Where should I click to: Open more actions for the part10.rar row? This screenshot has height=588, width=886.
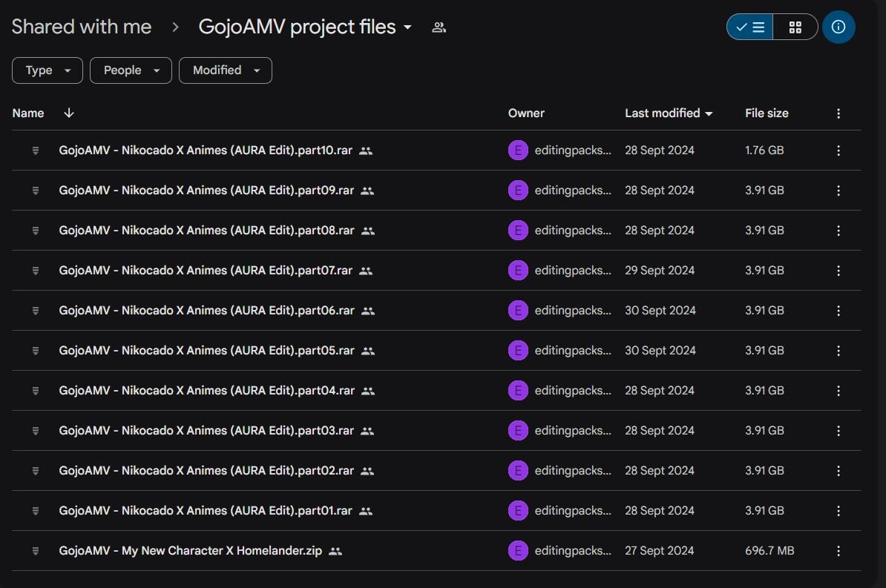click(x=839, y=151)
